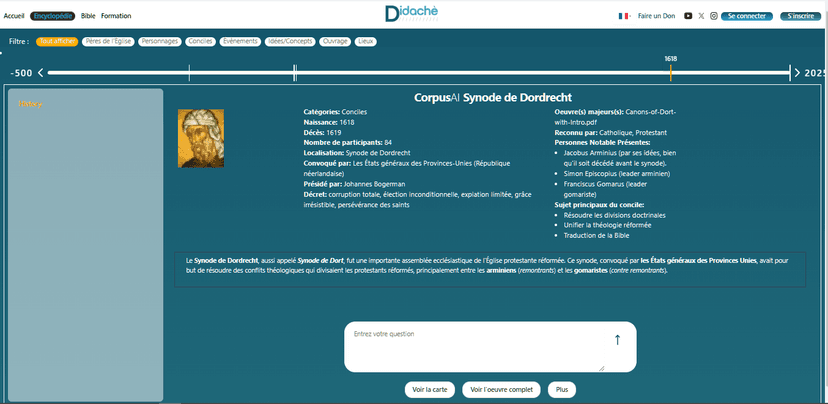Click the Synode de Dordrecht portrait image
The image size is (828, 404).
pyautogui.click(x=200, y=138)
